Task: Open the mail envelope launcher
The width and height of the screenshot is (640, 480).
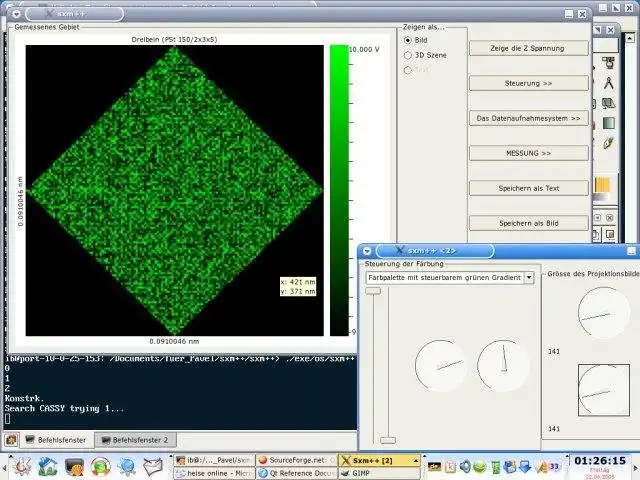Action: (x=153, y=467)
